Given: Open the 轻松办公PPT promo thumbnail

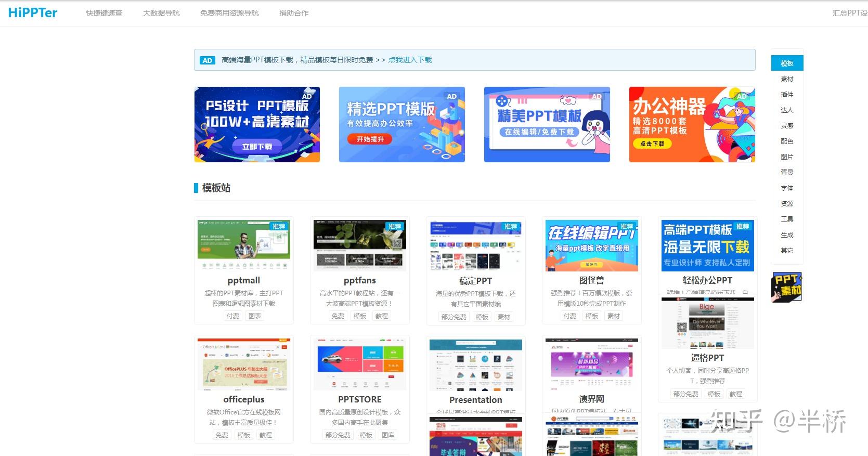Looking at the screenshot, I should point(708,245).
